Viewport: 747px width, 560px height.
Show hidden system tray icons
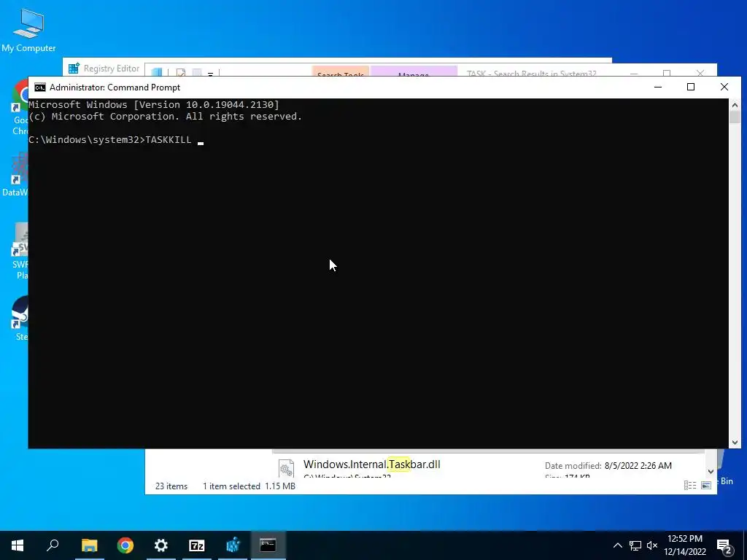[617, 545]
